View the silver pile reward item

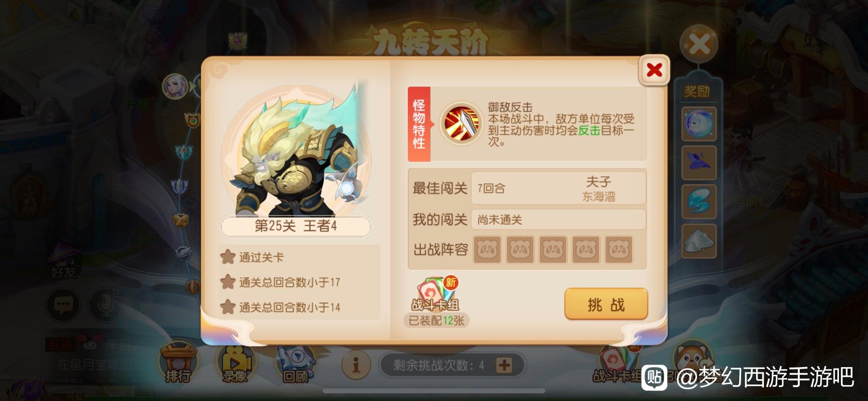(699, 240)
